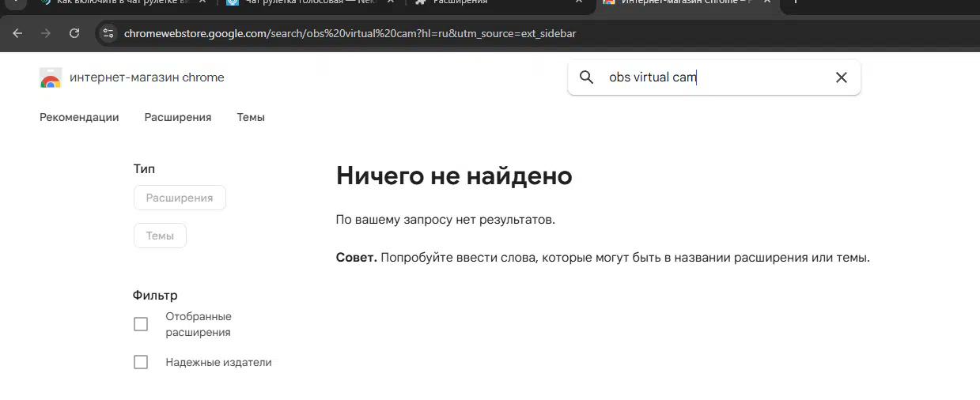The image size is (980, 400).
Task: Clear the search field with X
Action: (841, 77)
